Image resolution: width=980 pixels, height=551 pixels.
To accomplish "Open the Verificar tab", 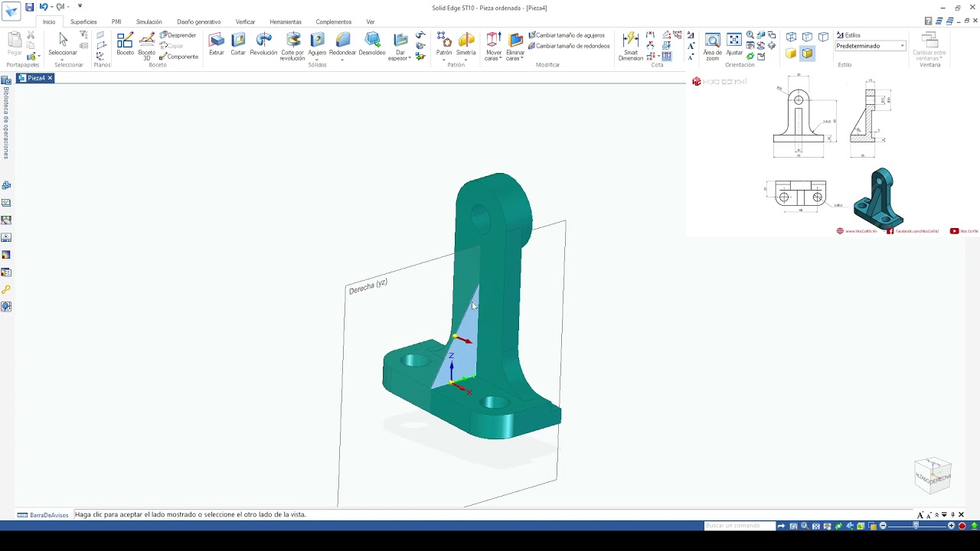I will (x=245, y=22).
